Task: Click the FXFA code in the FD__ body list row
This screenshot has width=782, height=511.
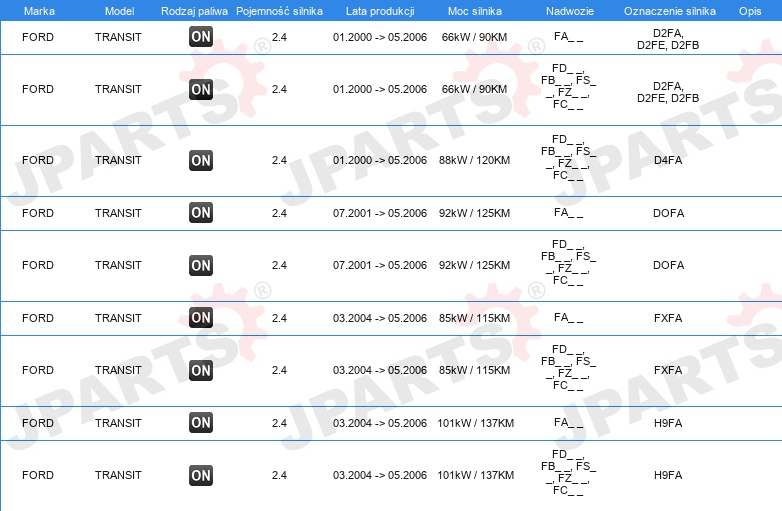Action: pyautogui.click(x=668, y=370)
